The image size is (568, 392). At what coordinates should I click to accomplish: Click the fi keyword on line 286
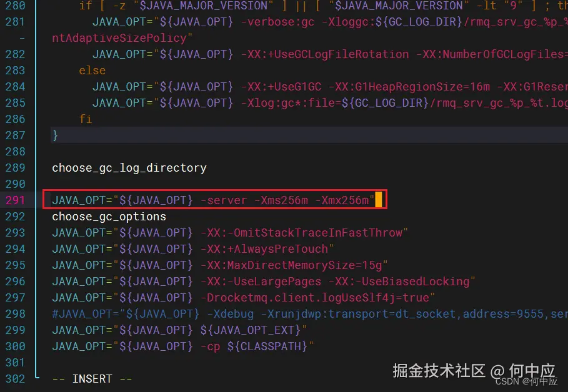(86, 119)
